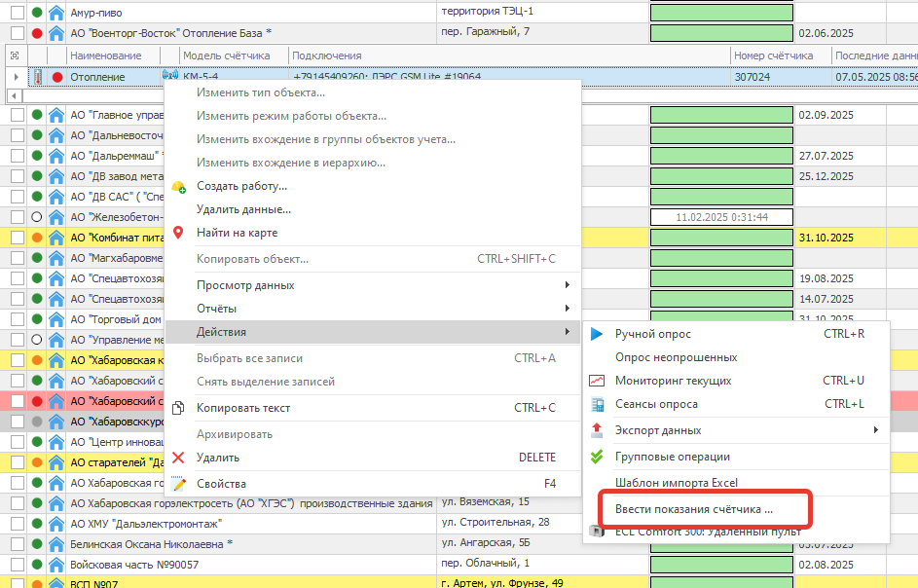This screenshot has height=588, width=918.
Task: Click the green status bar in Амур-пиво row
Action: pos(722,13)
